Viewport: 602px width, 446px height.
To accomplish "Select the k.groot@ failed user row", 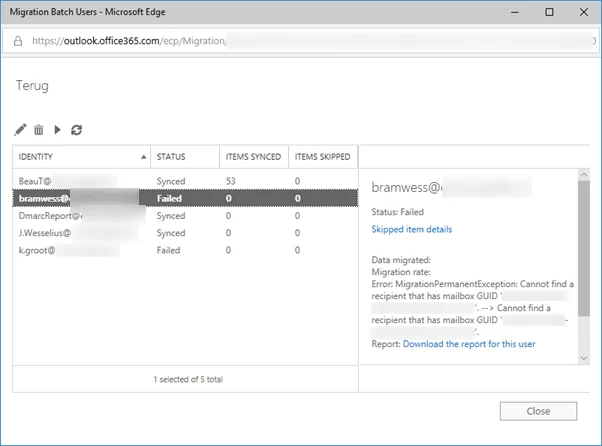I will pyautogui.click(x=185, y=250).
